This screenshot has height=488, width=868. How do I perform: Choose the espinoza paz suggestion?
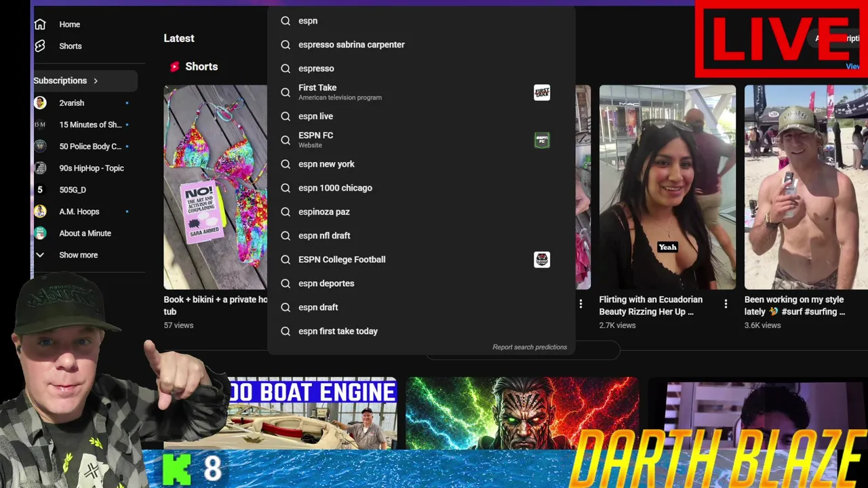tap(421, 212)
